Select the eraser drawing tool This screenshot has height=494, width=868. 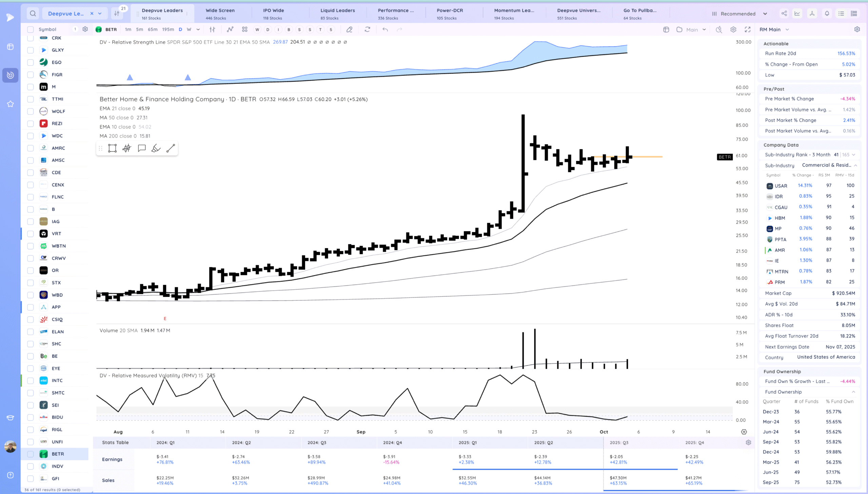click(x=349, y=29)
